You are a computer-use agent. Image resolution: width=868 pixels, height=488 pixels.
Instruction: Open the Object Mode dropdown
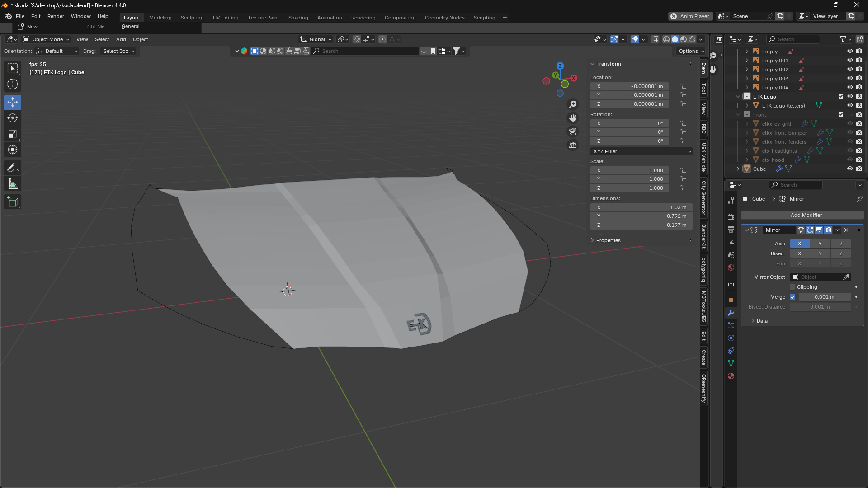tap(47, 39)
